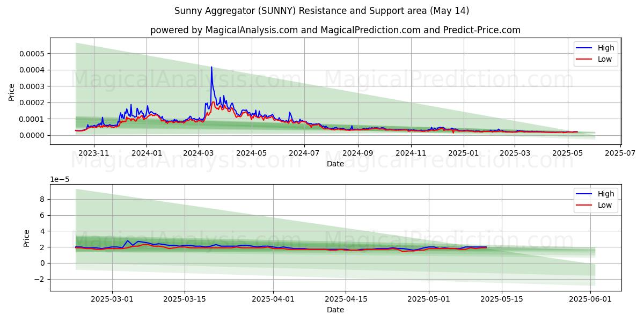This screenshot has width=644, height=322.
Task: Click the '0.0000' price tick label
Action: coord(32,135)
